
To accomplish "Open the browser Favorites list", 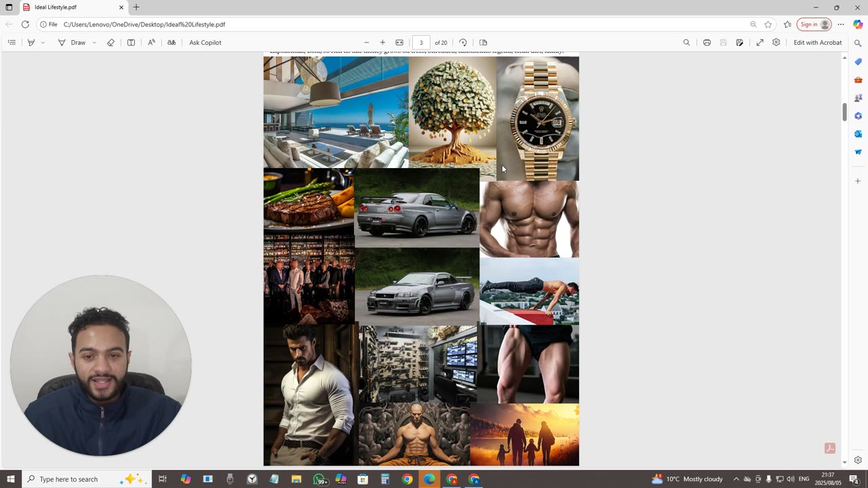I will tap(787, 24).
